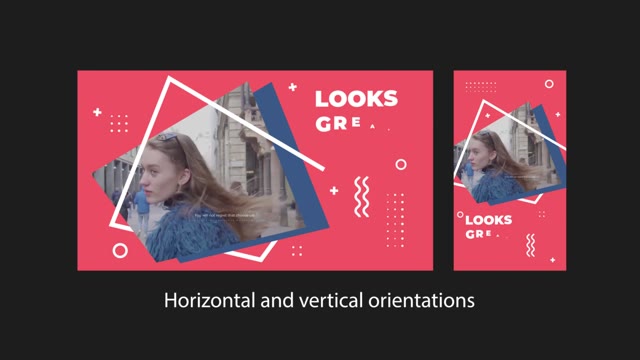
Task: Click the horizontal orientation preview
Action: 255,170
